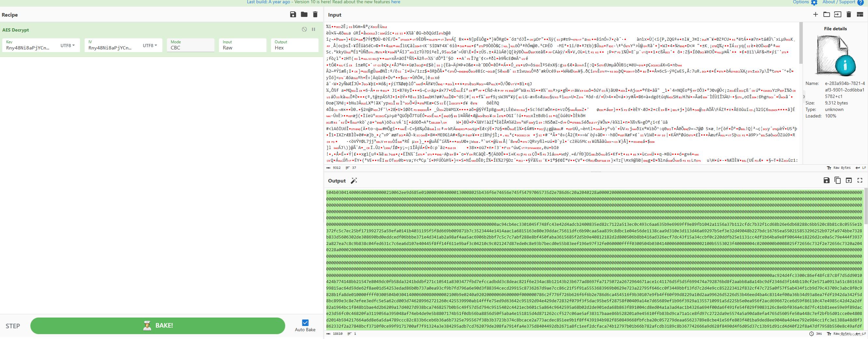Change output character encoding Raw Bytes
Viewport: 868px width, 339px height.
point(839,333)
